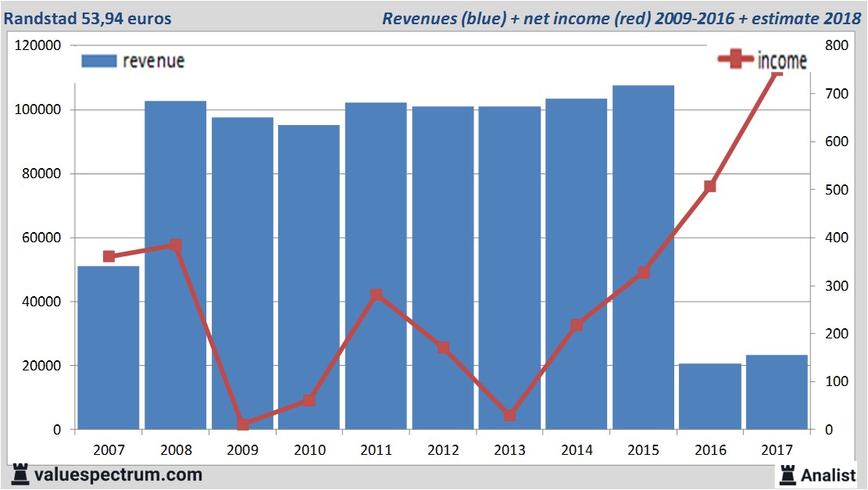Screen dimensions: 868x490
Task: Click the 'Randstad 53,94 euros' title
Action: (x=88, y=18)
